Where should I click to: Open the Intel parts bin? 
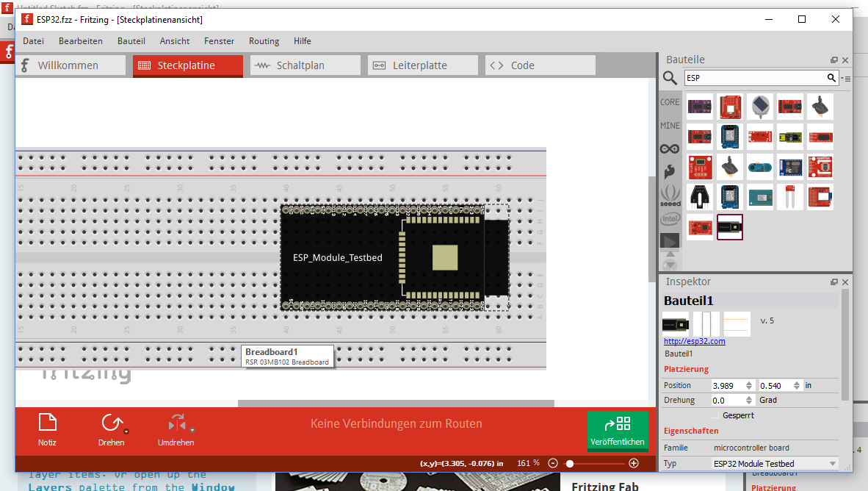click(670, 218)
